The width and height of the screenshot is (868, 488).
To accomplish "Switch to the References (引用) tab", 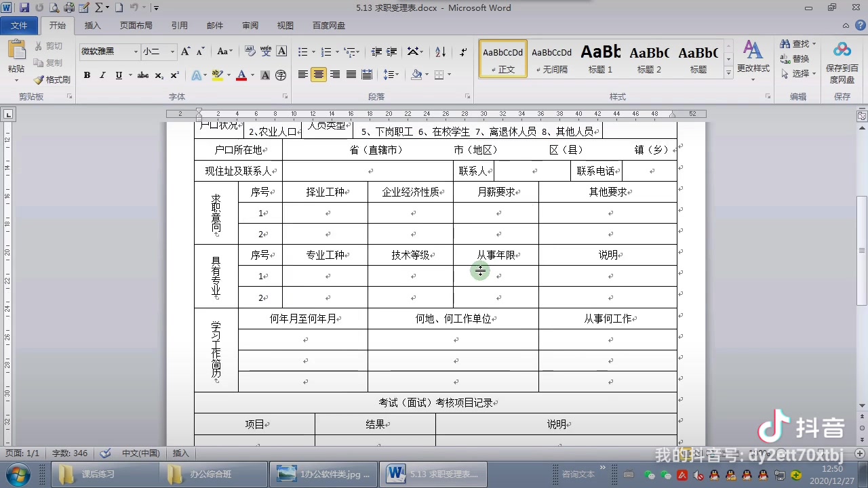I will pyautogui.click(x=180, y=26).
